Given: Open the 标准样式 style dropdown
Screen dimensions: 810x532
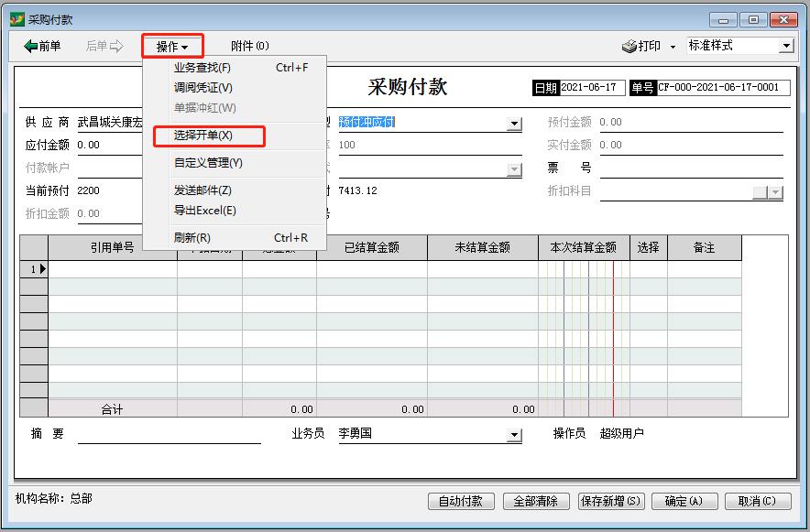Looking at the screenshot, I should [786, 46].
